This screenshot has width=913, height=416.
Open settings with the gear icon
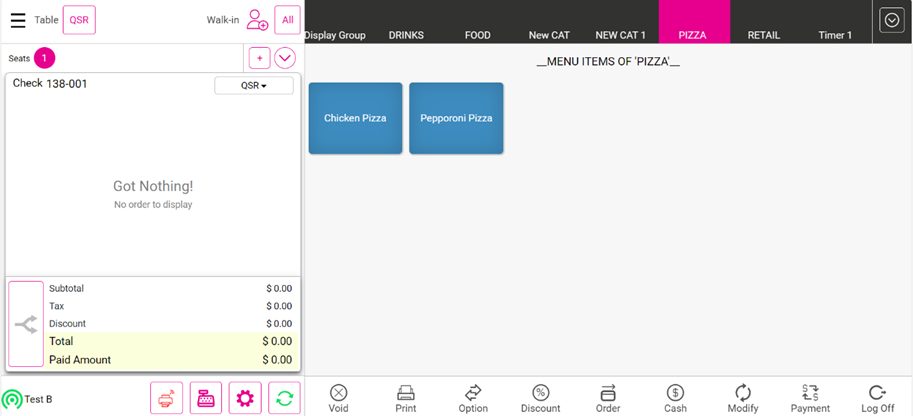pyautogui.click(x=245, y=398)
